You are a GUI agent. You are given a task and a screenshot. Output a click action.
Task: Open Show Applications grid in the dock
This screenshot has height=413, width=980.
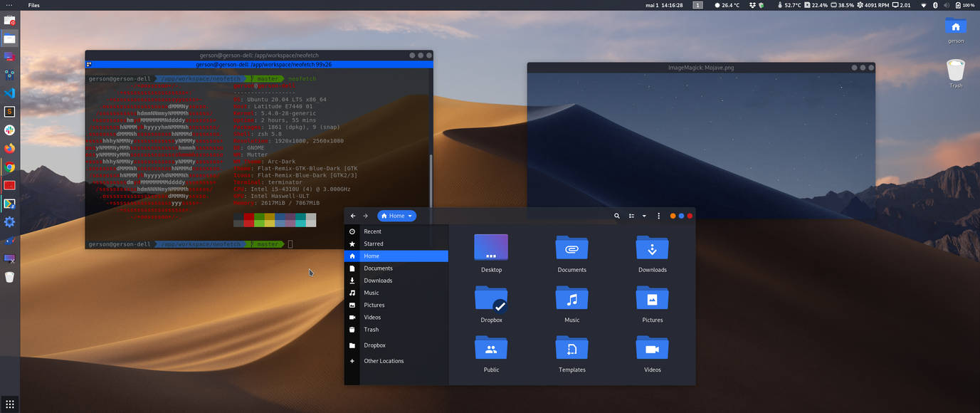coord(10,404)
